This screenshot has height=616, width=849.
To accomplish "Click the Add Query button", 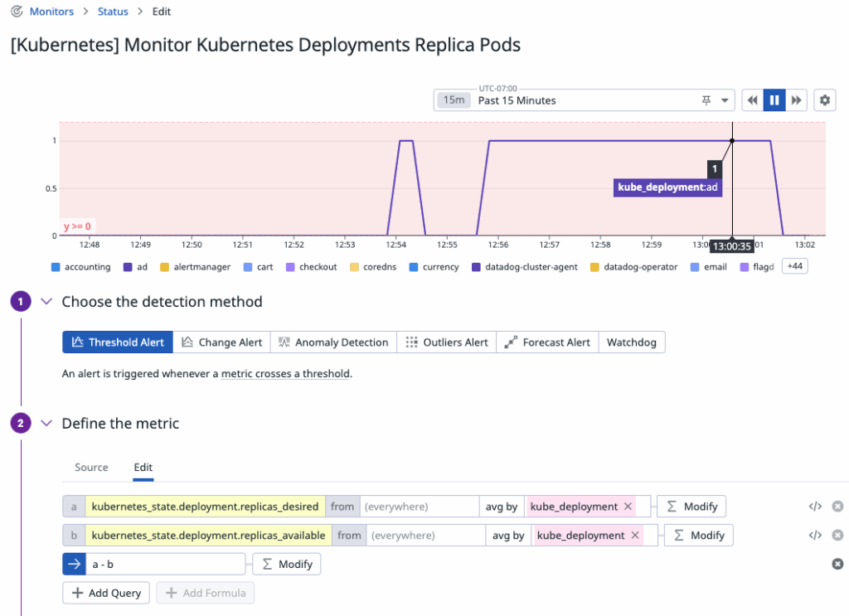I will point(106,593).
